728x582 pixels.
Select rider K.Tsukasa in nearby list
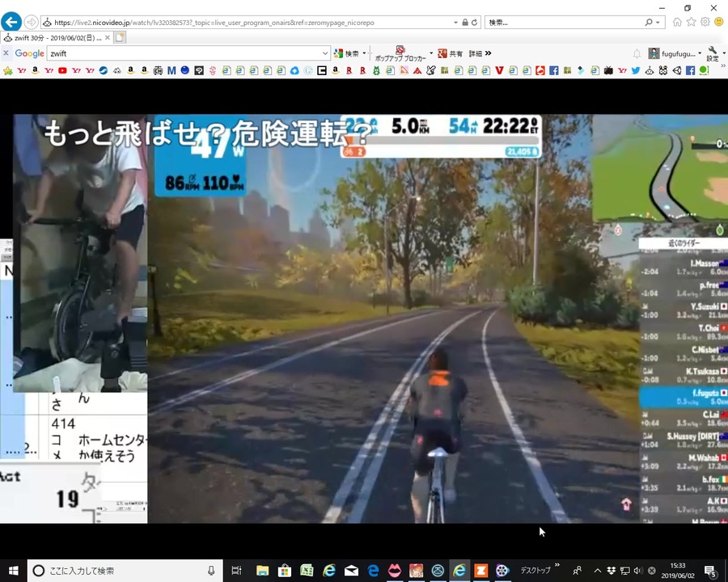pyautogui.click(x=684, y=375)
